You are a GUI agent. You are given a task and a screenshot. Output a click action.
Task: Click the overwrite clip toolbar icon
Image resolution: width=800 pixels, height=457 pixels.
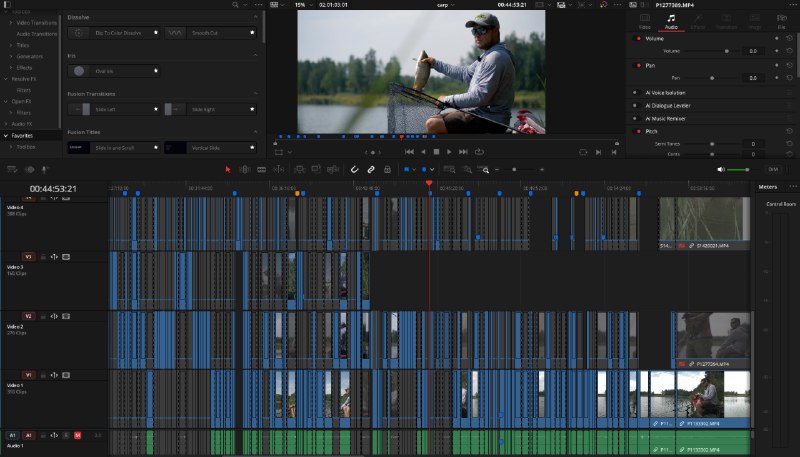pyautogui.click(x=316, y=169)
